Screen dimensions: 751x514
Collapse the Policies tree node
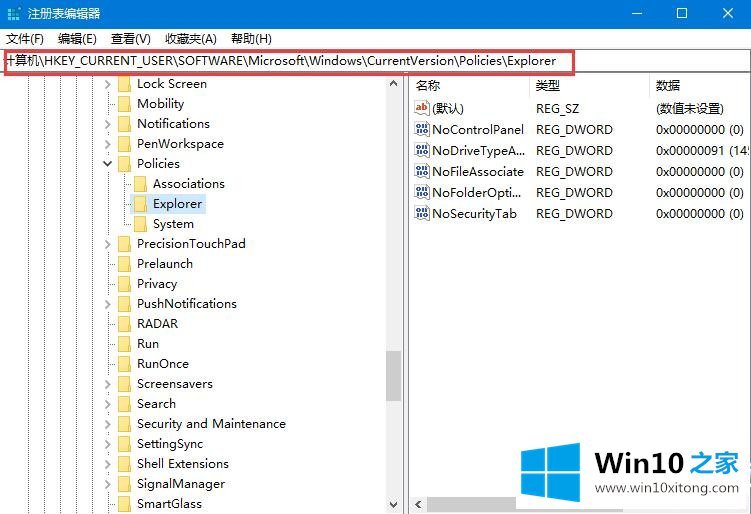tap(108, 164)
